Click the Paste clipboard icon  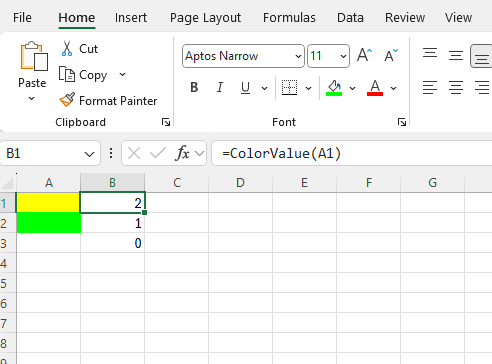pos(34,56)
